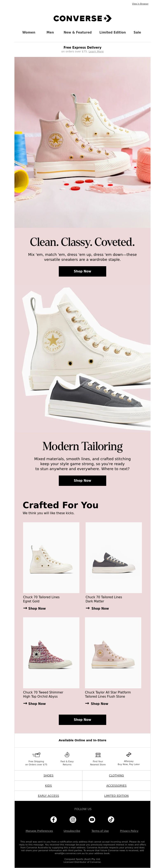Open the Facebook icon in footer

coord(53,820)
